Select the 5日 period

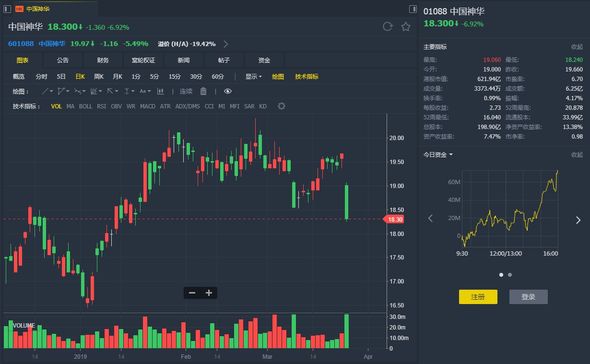coord(61,76)
